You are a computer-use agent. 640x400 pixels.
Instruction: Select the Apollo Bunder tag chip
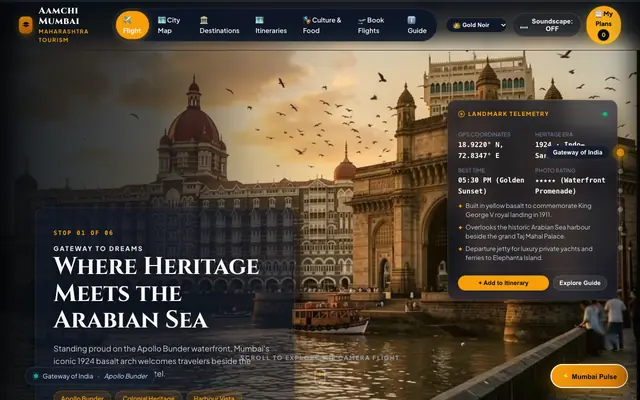(82, 397)
